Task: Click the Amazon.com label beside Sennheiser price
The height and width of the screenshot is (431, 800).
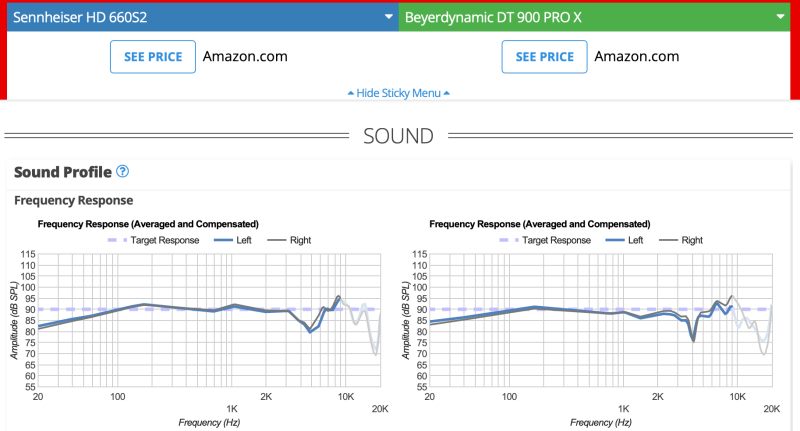Action: (x=245, y=57)
